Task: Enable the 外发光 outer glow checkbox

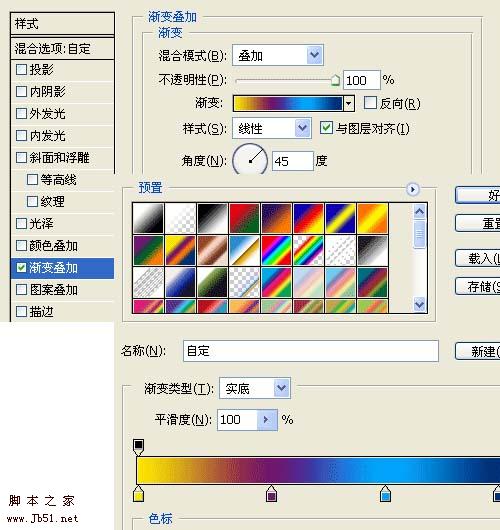Action: pyautogui.click(x=22, y=114)
